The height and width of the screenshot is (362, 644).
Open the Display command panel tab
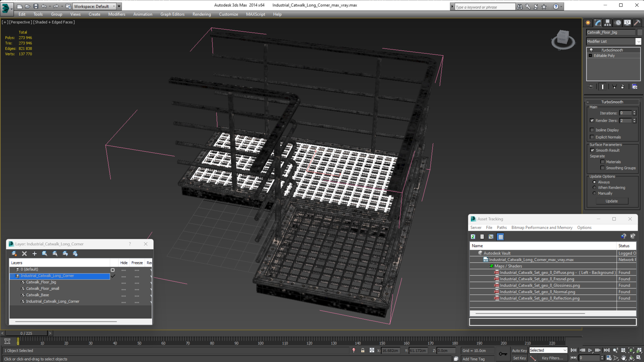coord(627,23)
